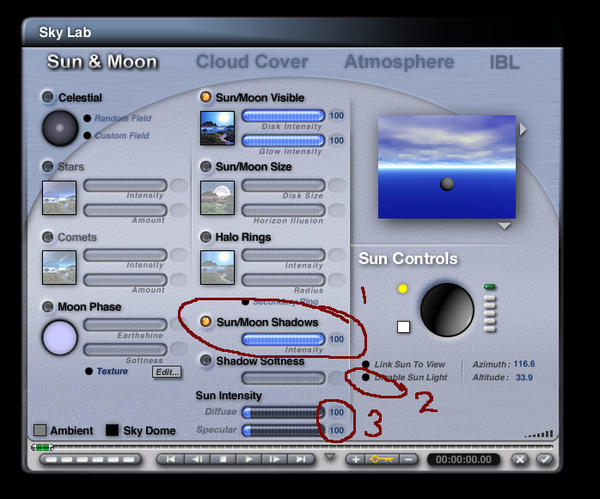Toggle Sun/Moon Visible button

pos(206,97)
